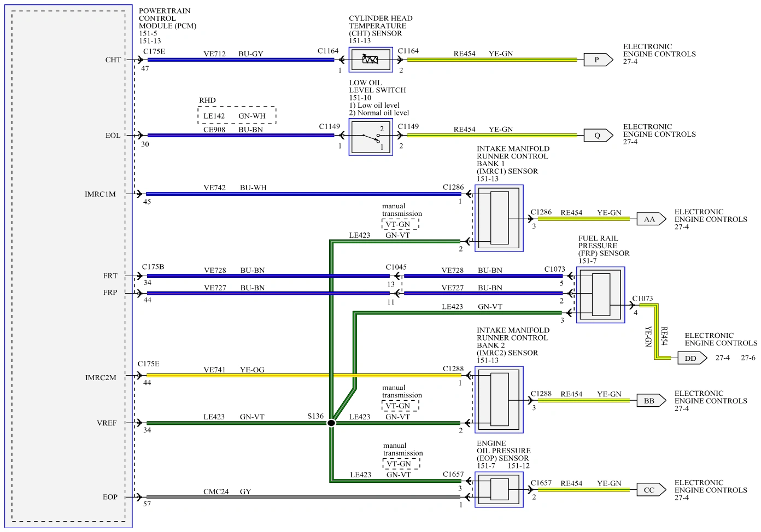Click the Powertrain Control Module title

pyautogui.click(x=167, y=19)
